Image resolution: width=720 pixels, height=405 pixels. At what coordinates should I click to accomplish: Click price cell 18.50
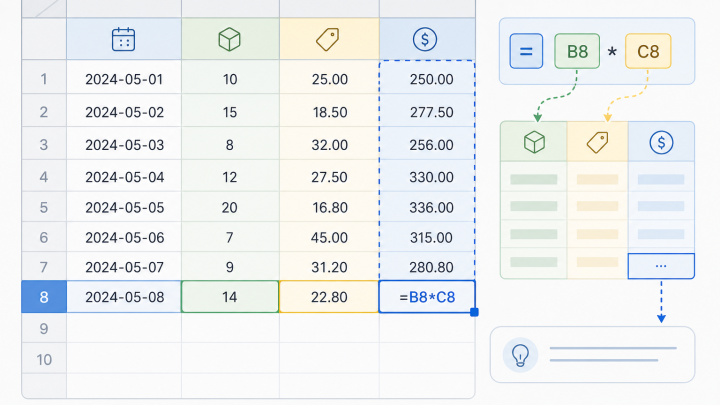tap(329, 112)
